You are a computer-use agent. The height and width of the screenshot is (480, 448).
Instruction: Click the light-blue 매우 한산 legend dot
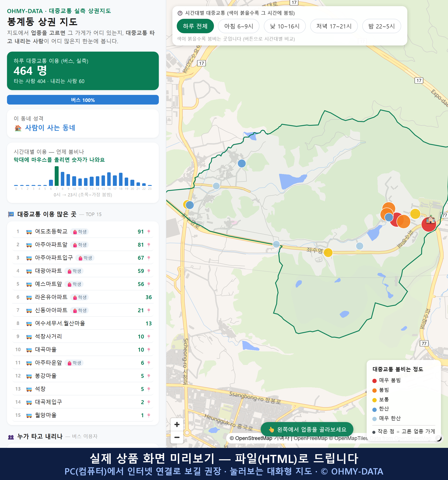point(374,419)
